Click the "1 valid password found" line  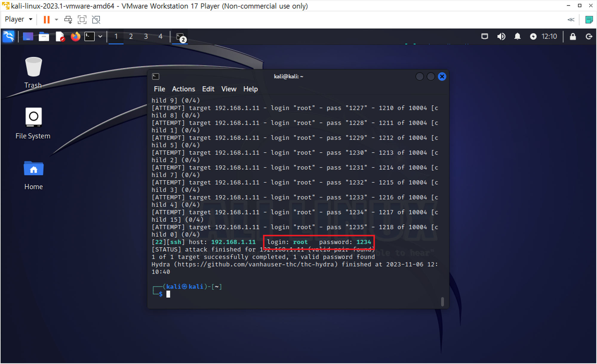click(x=263, y=257)
